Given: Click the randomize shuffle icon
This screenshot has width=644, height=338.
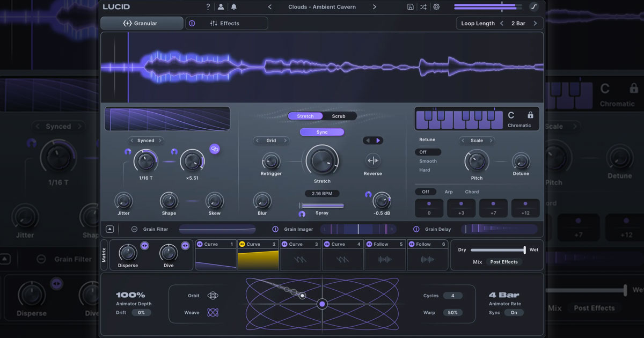Looking at the screenshot, I should (423, 7).
